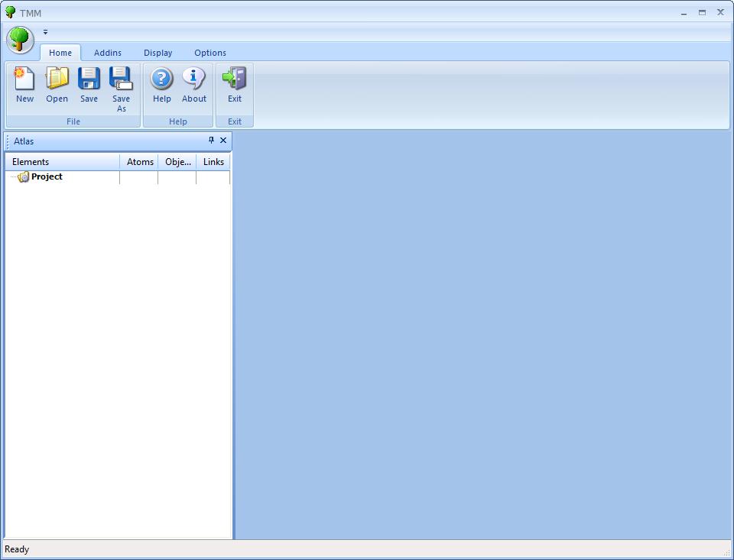Image resolution: width=734 pixels, height=560 pixels.
Task: Click the Obje... column header
Action: [x=177, y=162]
